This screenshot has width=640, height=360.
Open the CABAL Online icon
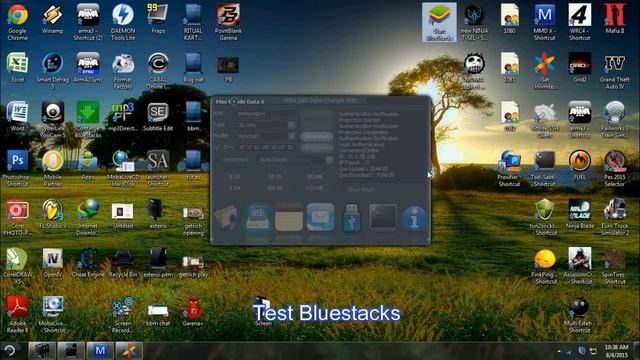158,71
